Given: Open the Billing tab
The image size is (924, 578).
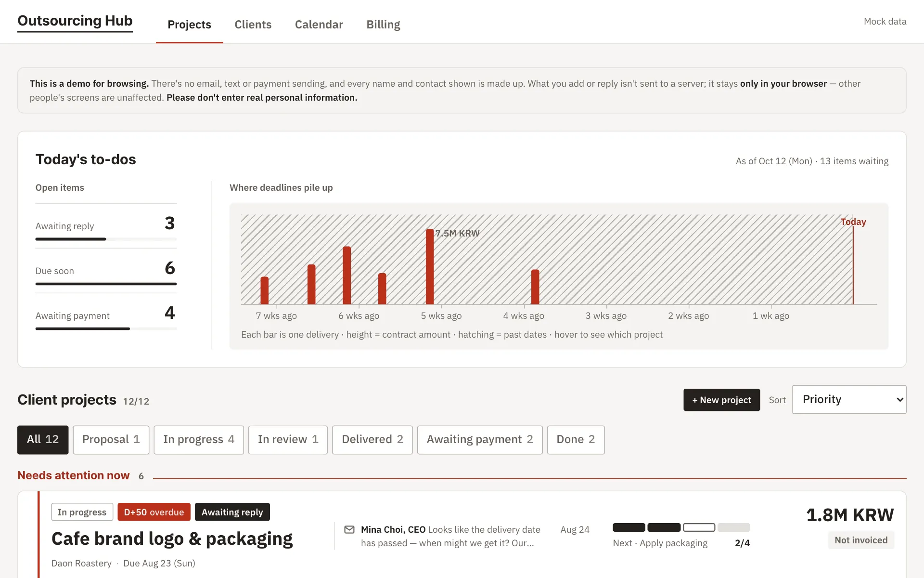Looking at the screenshot, I should point(383,25).
